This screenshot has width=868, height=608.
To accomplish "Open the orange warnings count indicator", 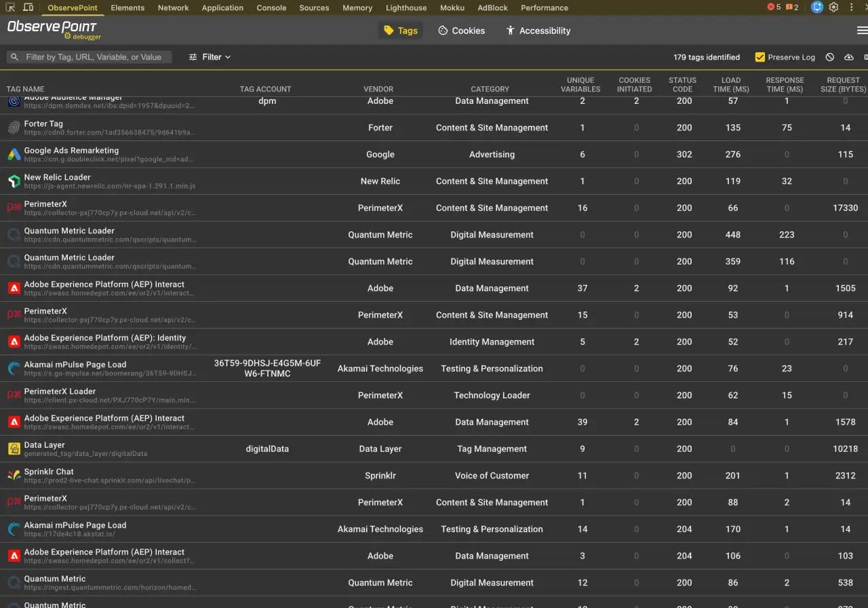I will pyautogui.click(x=792, y=7).
